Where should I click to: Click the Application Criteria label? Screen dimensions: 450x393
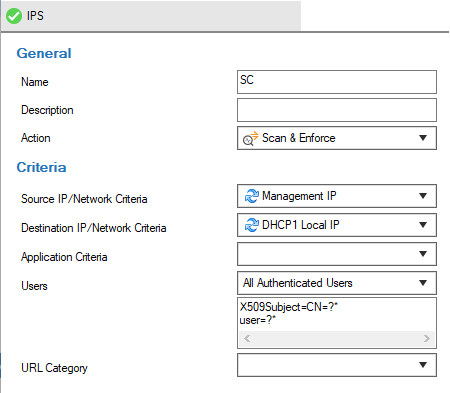click(x=64, y=257)
